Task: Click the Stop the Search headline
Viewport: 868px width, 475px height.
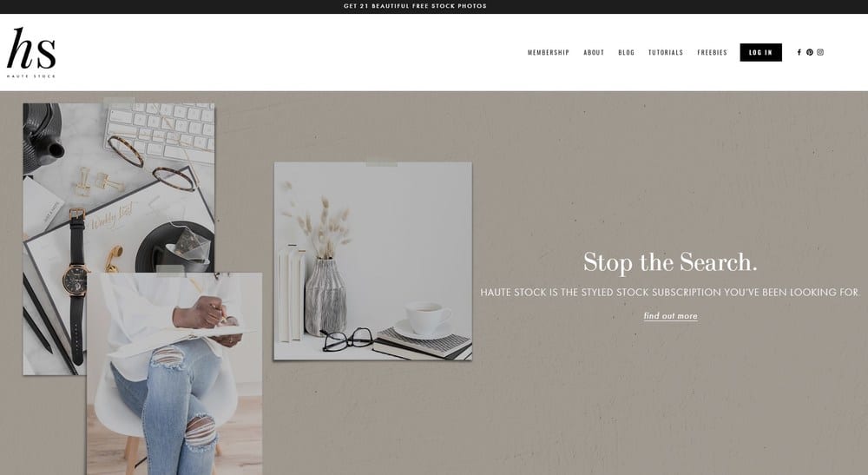Action: coord(670,262)
